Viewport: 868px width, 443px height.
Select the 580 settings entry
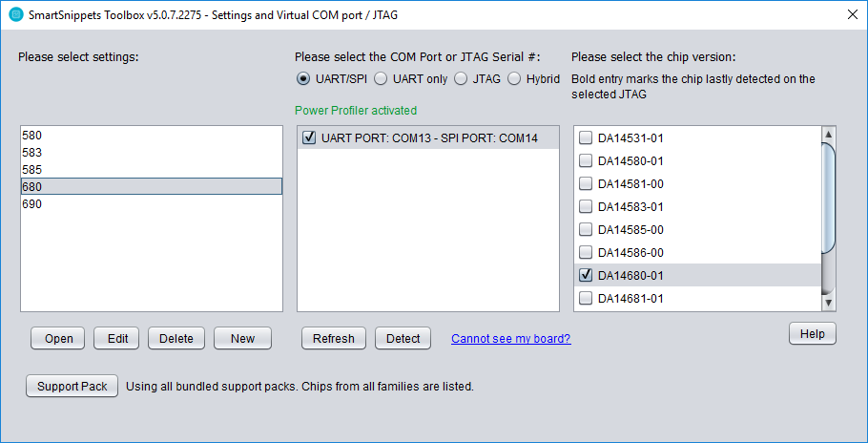pos(151,136)
